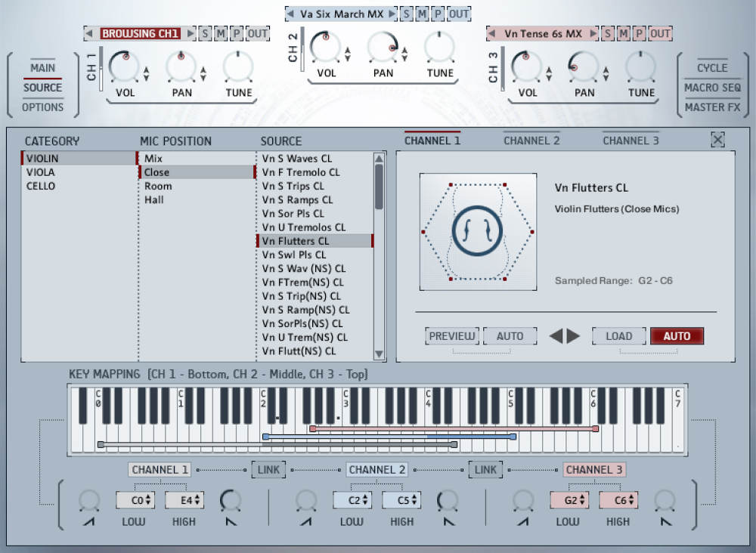Click the CH 3 PAN knob
756x553 pixels.
pyautogui.click(x=584, y=67)
